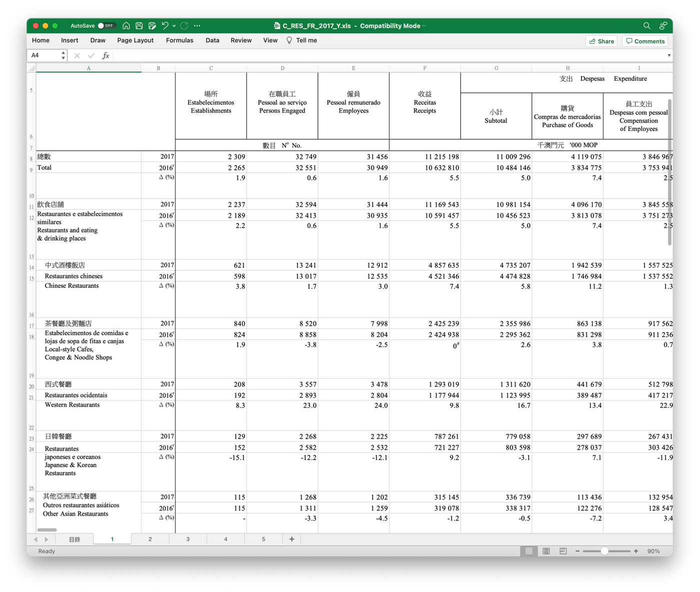Switch to sheet tab 4
The height and width of the screenshot is (592, 700).
[225, 539]
